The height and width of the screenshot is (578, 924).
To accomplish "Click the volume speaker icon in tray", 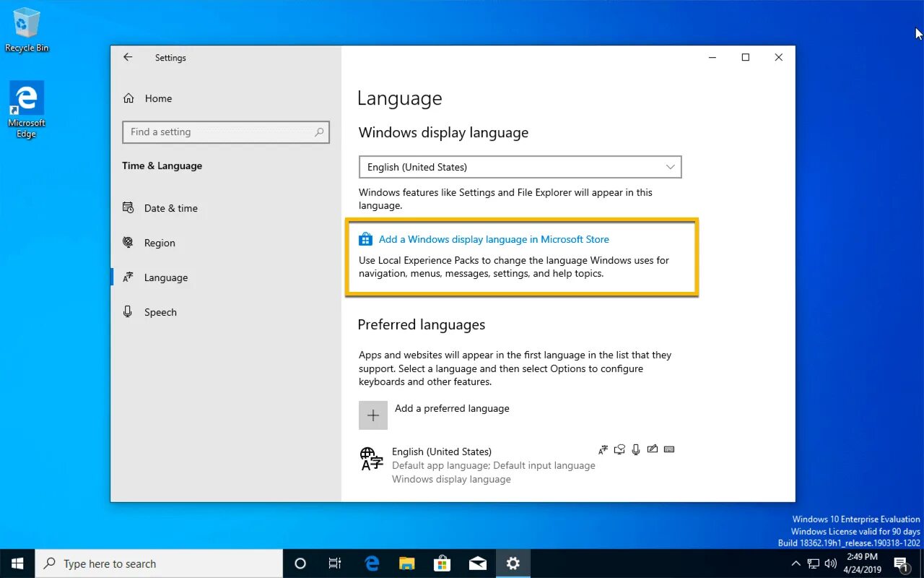I will (x=831, y=564).
